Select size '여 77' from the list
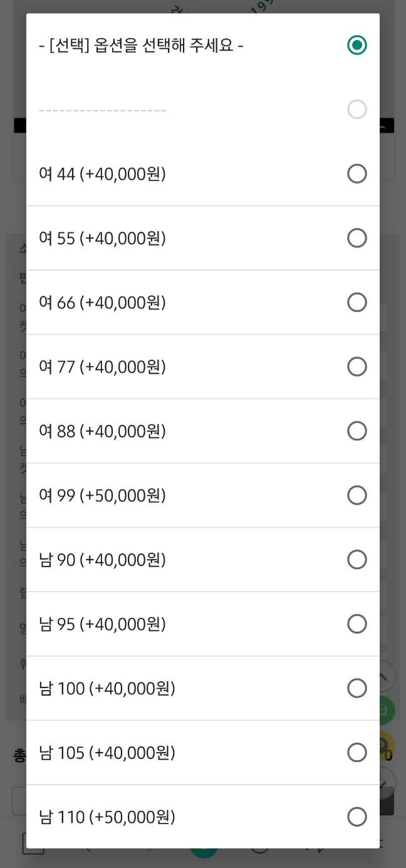Image resolution: width=406 pixels, height=868 pixels. (357, 367)
